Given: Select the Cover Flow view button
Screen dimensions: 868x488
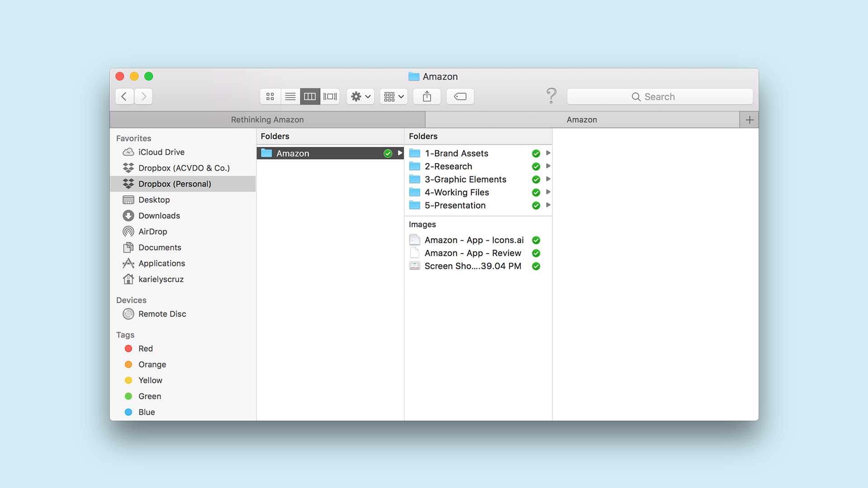Looking at the screenshot, I should (330, 96).
